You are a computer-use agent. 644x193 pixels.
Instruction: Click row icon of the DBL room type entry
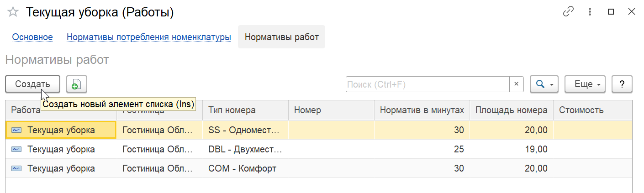16,149
